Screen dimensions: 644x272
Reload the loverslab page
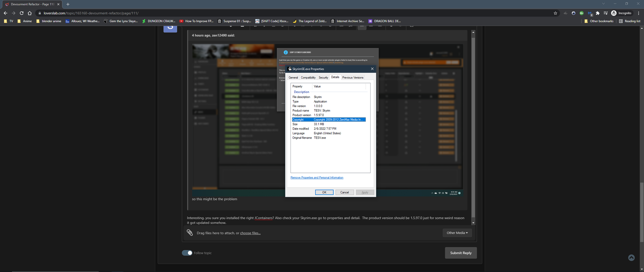pos(21,13)
